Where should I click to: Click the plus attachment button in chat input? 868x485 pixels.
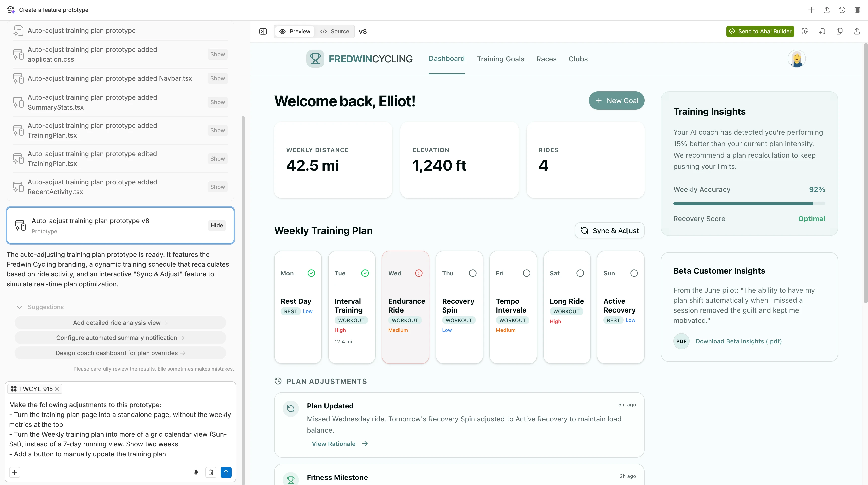(15, 472)
